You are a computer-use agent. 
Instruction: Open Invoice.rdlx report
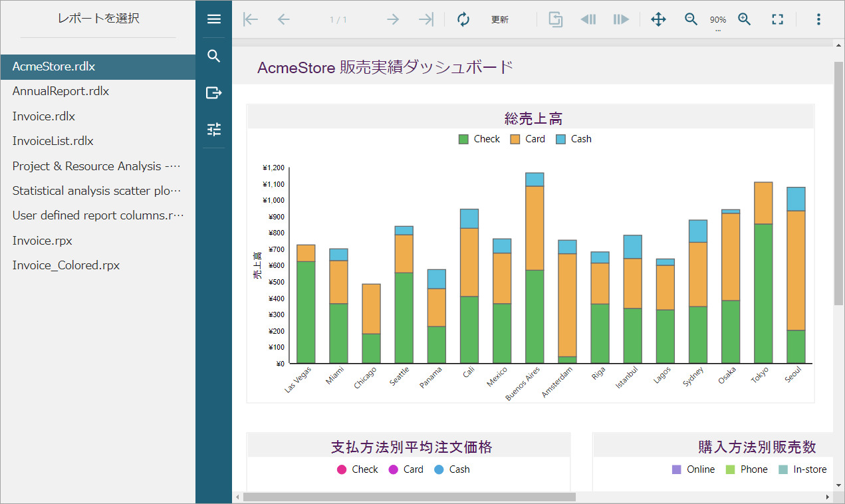(x=98, y=116)
